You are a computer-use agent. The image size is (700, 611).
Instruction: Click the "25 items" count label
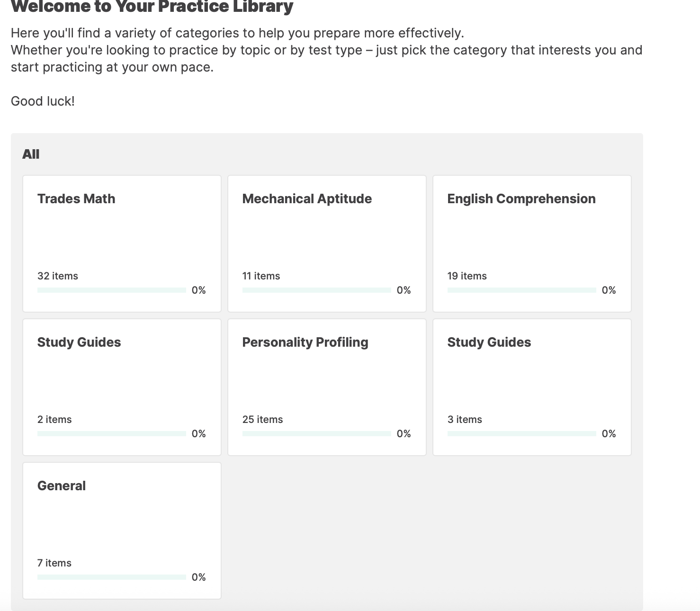coord(262,420)
